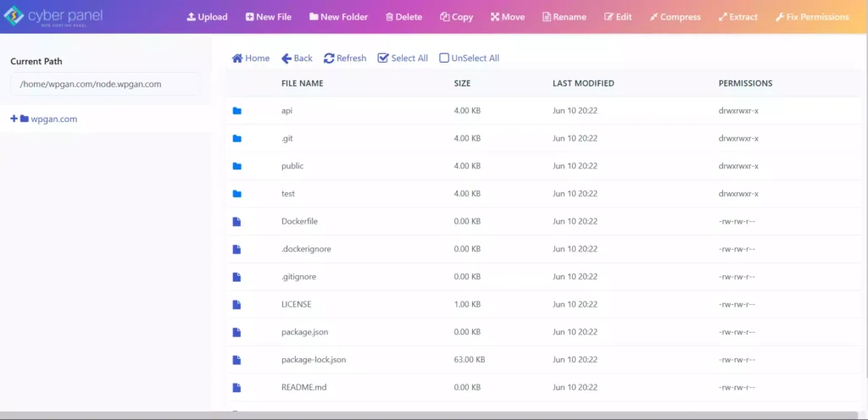Click the Copy toolbar button
The height and width of the screenshot is (420, 868).
click(457, 17)
